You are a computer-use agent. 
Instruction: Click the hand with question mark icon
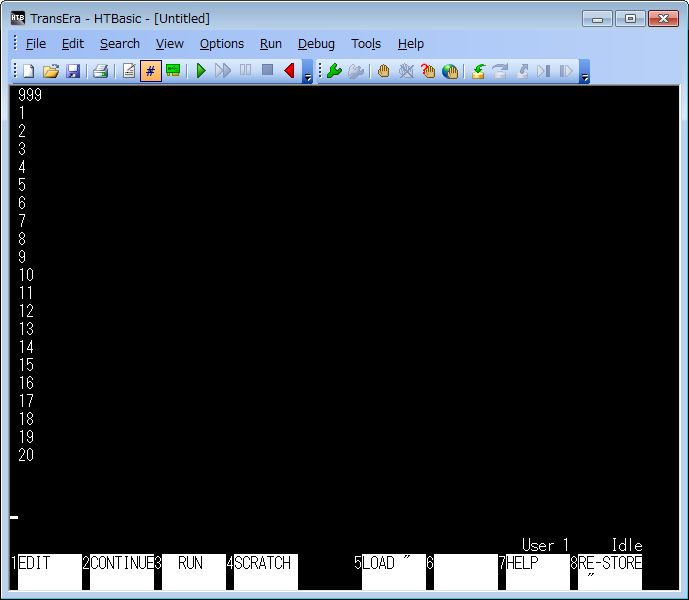click(428, 71)
